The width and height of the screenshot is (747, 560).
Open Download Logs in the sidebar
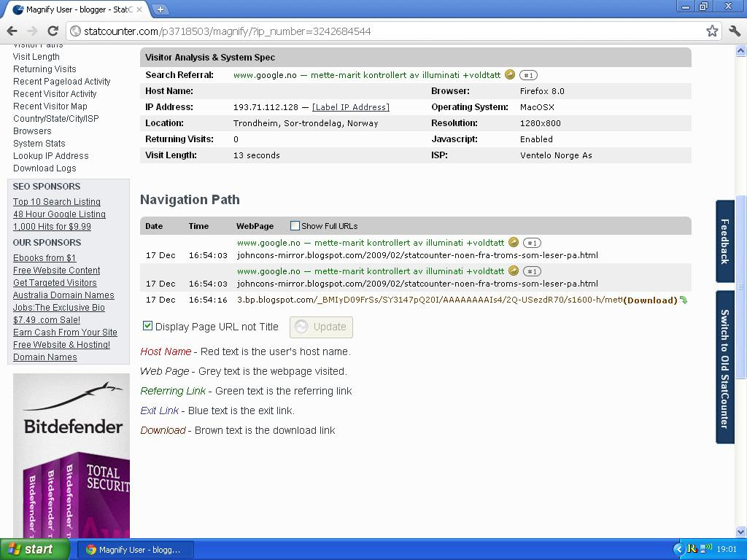click(x=44, y=168)
